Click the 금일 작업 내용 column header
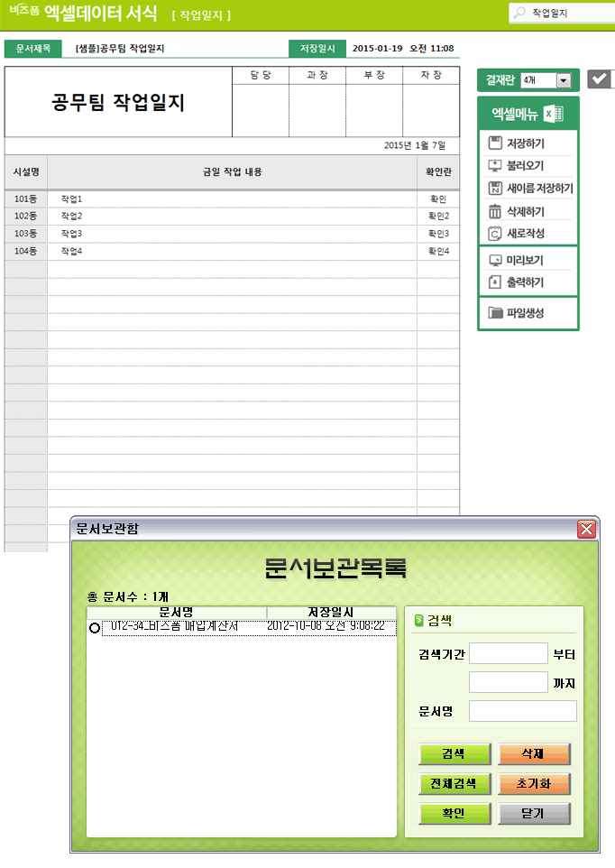Viewport: 615px width, 868px height. (x=233, y=172)
